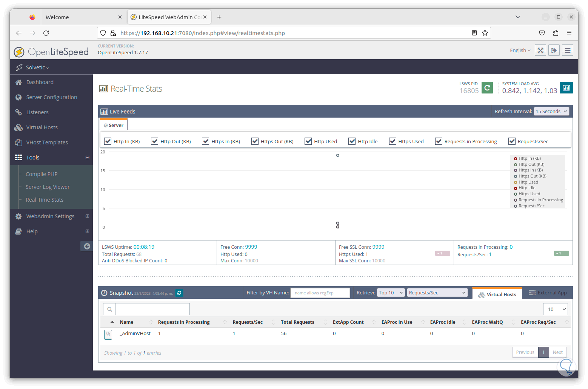Click the sign out icon in header
This screenshot has height=389, width=588.
(554, 51)
